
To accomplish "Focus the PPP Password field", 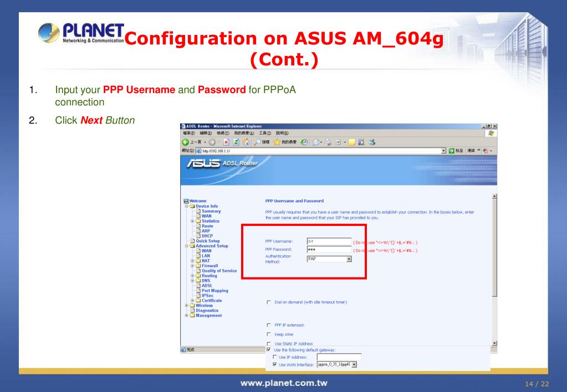I will pyautogui.click(x=329, y=250).
